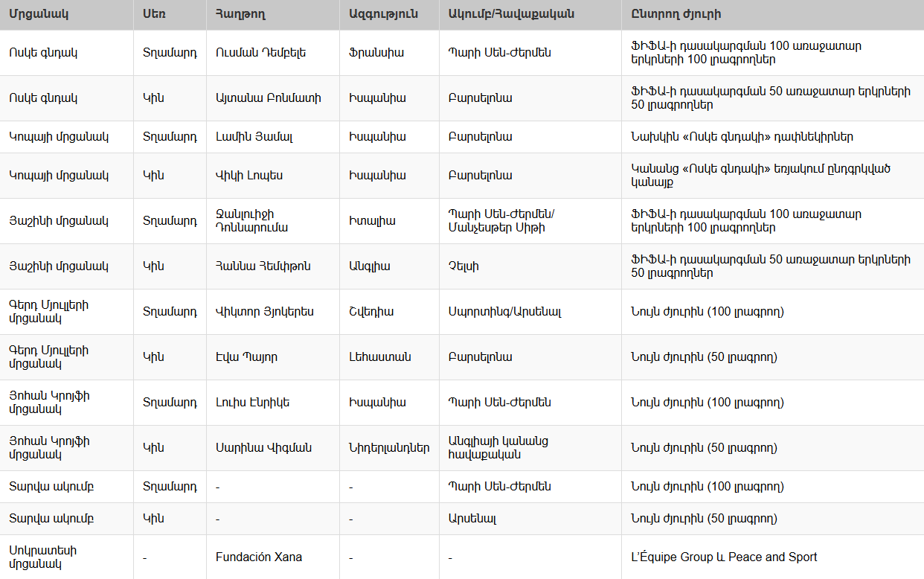
Task: Select the 'Այտանա Բոնմատի' cell
Action: tap(268, 98)
